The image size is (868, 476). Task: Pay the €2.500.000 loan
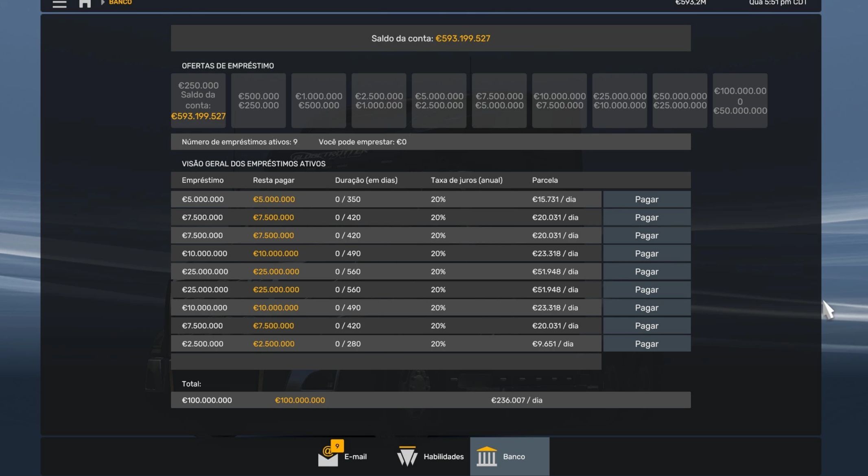point(646,344)
